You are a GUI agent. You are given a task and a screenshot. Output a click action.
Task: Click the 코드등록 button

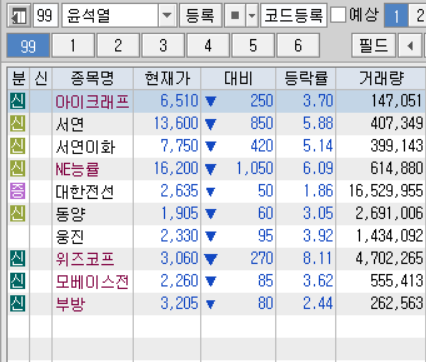coord(293,16)
